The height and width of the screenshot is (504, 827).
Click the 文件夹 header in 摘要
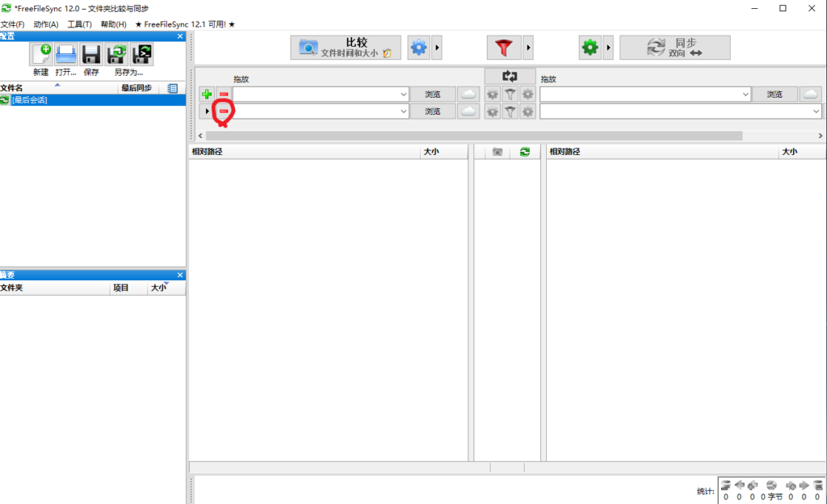pos(55,288)
